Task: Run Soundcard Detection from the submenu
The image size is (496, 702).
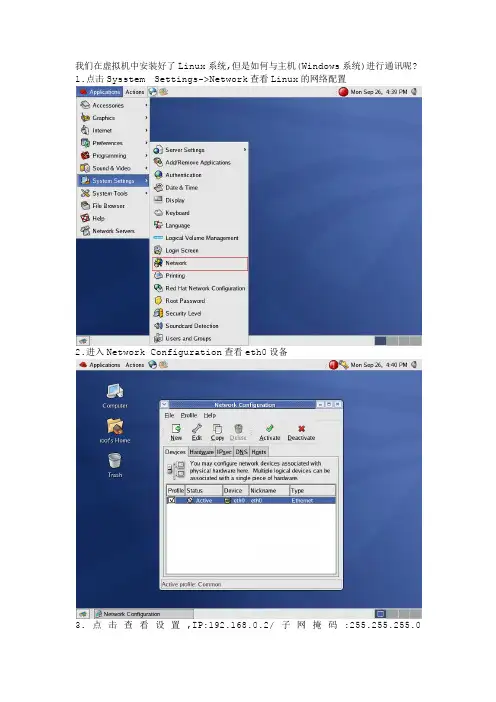Action: tap(198, 326)
